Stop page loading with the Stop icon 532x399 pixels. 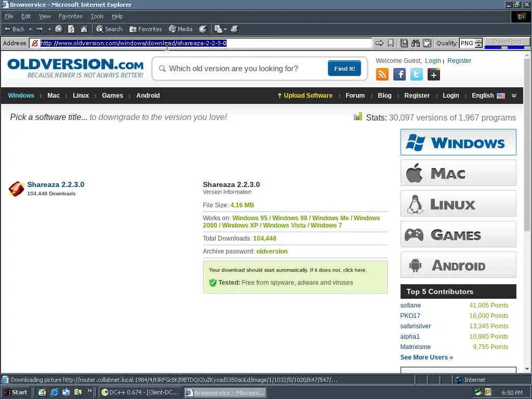59,29
